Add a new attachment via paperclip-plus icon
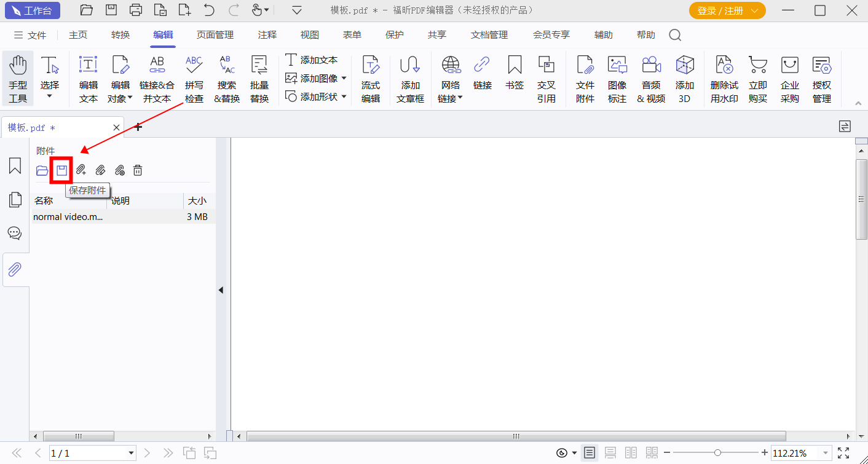 (x=81, y=170)
